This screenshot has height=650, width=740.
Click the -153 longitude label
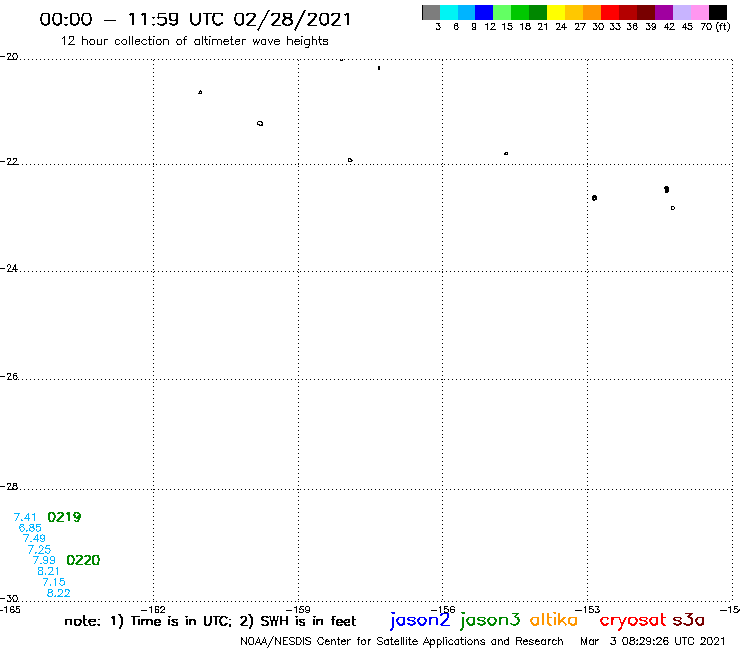pos(588,609)
